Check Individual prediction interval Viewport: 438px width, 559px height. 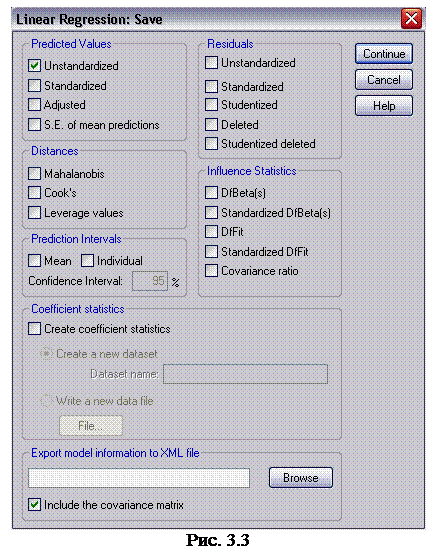pyautogui.click(x=87, y=261)
